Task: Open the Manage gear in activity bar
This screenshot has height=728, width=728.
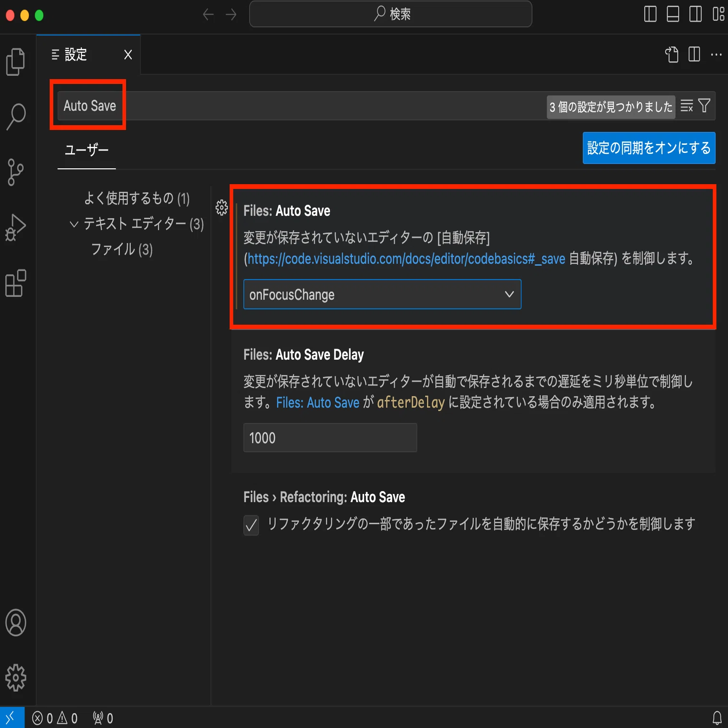Action: pos(16,678)
